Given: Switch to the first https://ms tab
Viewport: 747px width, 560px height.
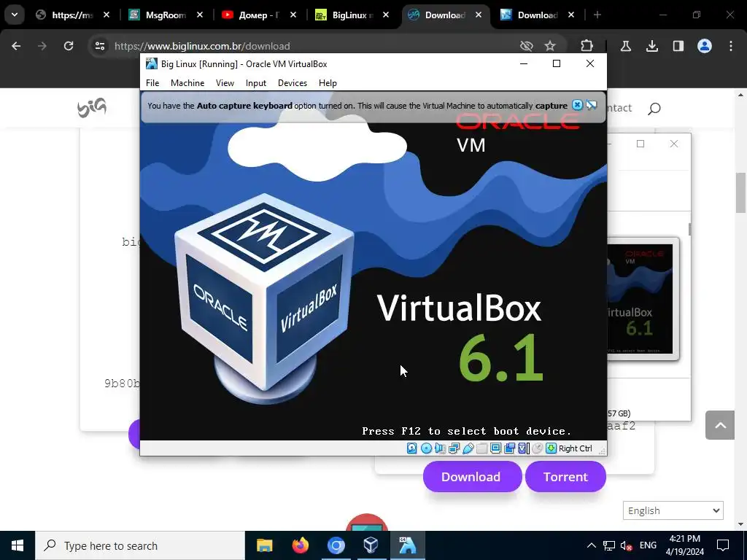Looking at the screenshot, I should (72, 15).
